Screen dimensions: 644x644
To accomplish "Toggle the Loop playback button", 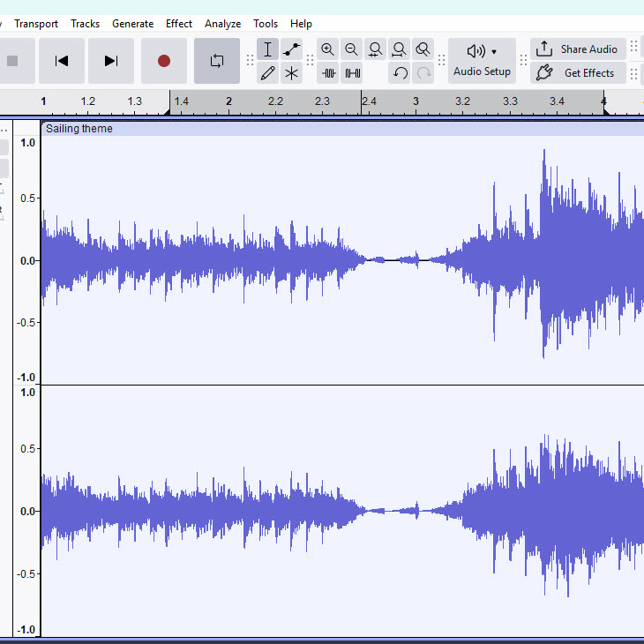I will point(216,61).
